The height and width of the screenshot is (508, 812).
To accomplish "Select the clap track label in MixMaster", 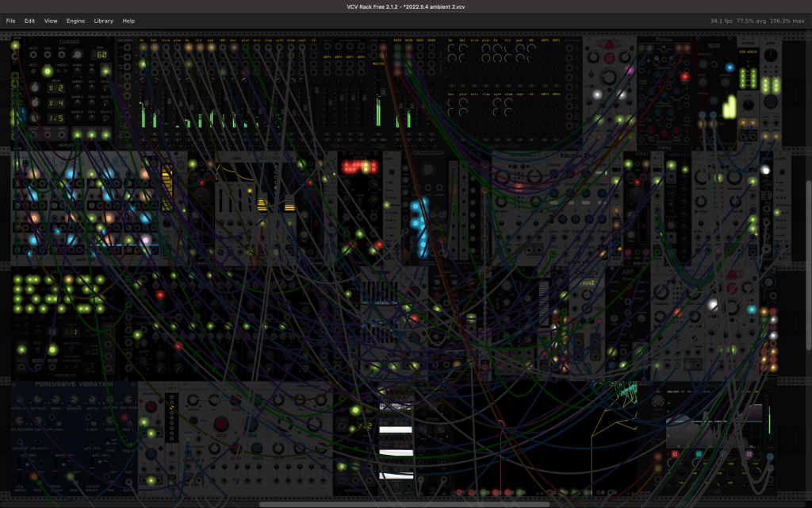I will coord(268,40).
